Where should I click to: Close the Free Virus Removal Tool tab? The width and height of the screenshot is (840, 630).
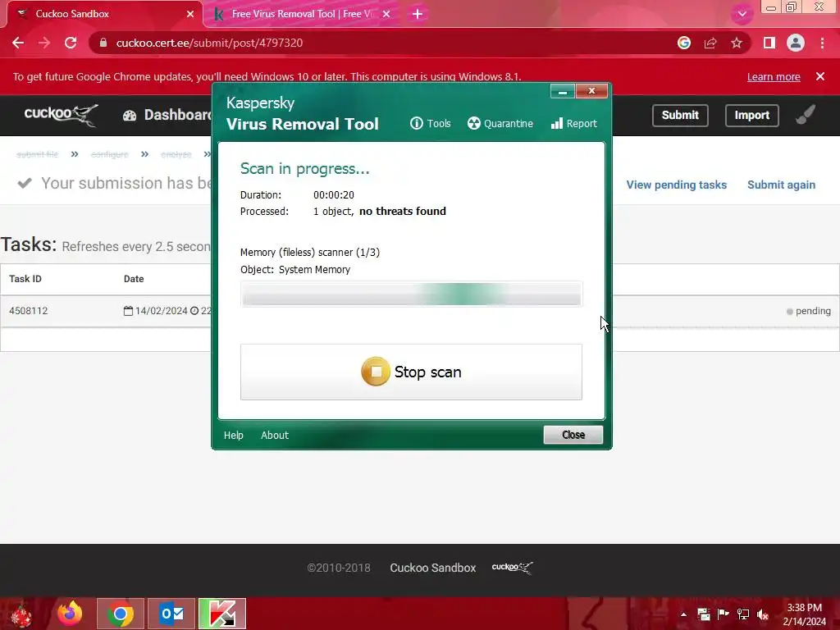coord(386,14)
